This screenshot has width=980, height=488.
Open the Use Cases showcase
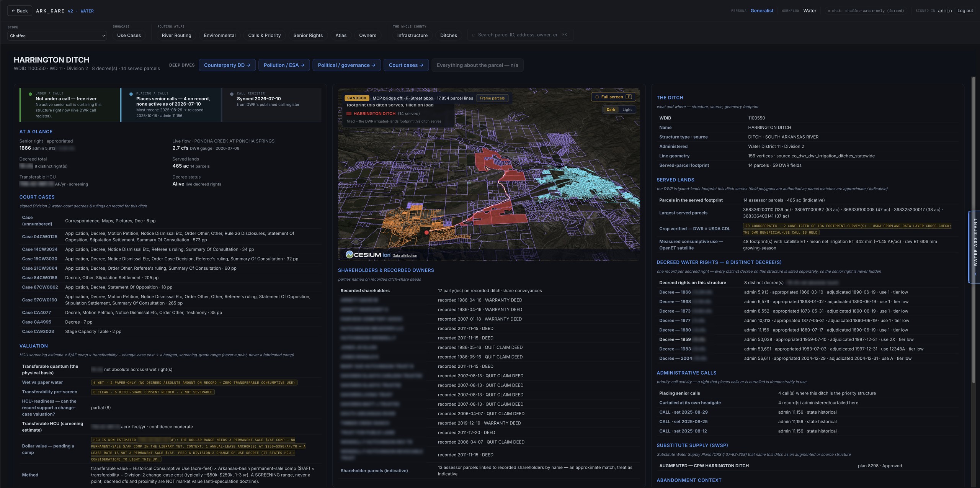tap(129, 35)
